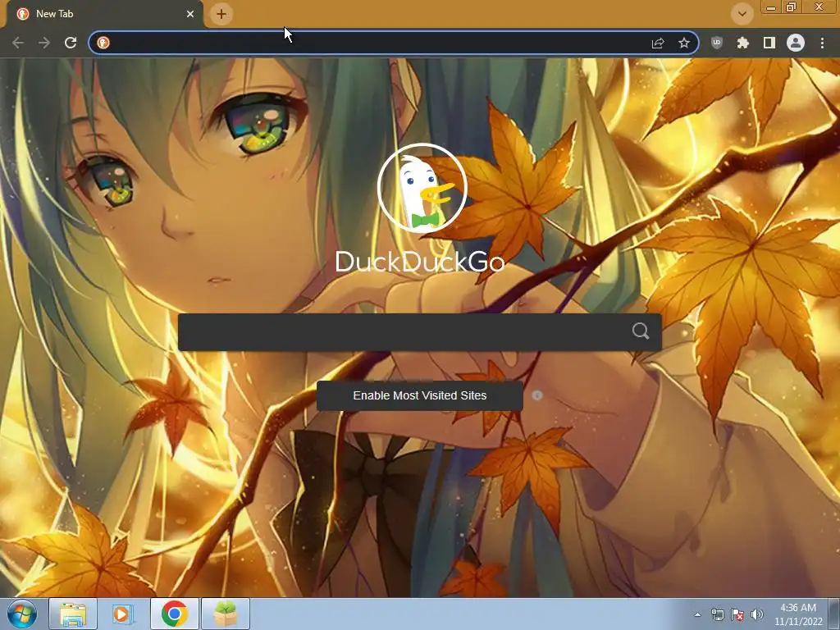
Task: Minimize the Chrome window
Action: pyautogui.click(x=770, y=7)
